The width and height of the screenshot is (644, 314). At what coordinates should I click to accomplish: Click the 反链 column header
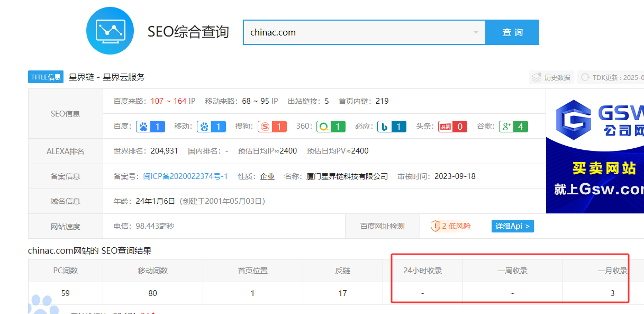point(342,271)
